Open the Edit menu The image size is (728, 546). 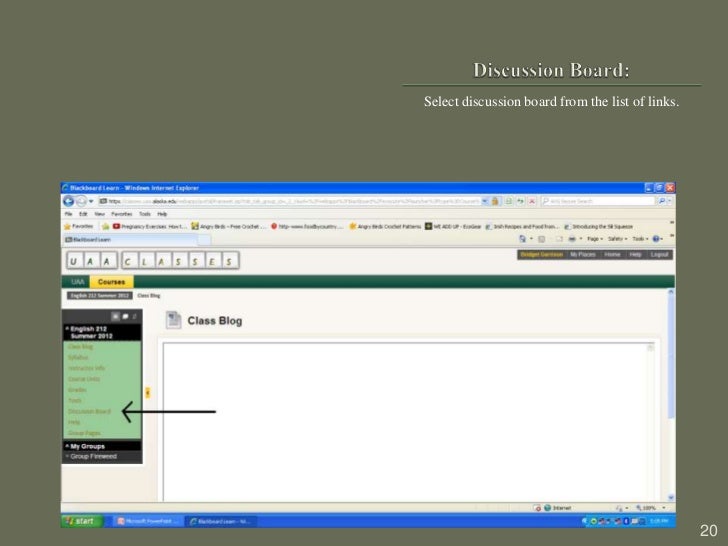83,214
